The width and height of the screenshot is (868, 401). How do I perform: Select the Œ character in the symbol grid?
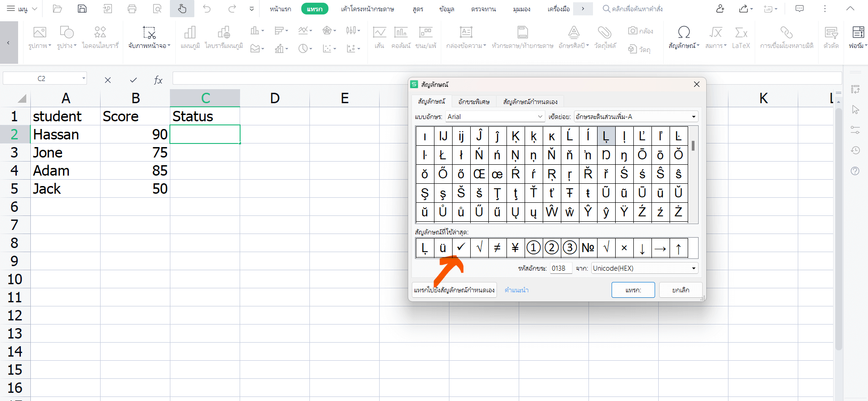479,174
